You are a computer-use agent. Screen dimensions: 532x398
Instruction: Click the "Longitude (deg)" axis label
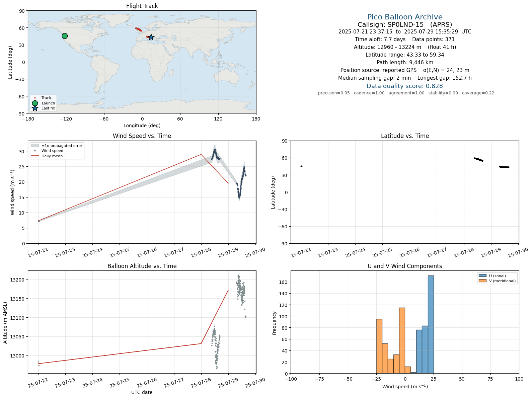[x=142, y=126]
